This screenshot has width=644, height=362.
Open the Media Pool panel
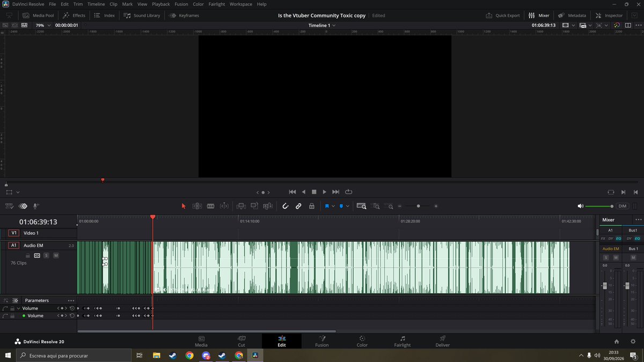pyautogui.click(x=37, y=15)
